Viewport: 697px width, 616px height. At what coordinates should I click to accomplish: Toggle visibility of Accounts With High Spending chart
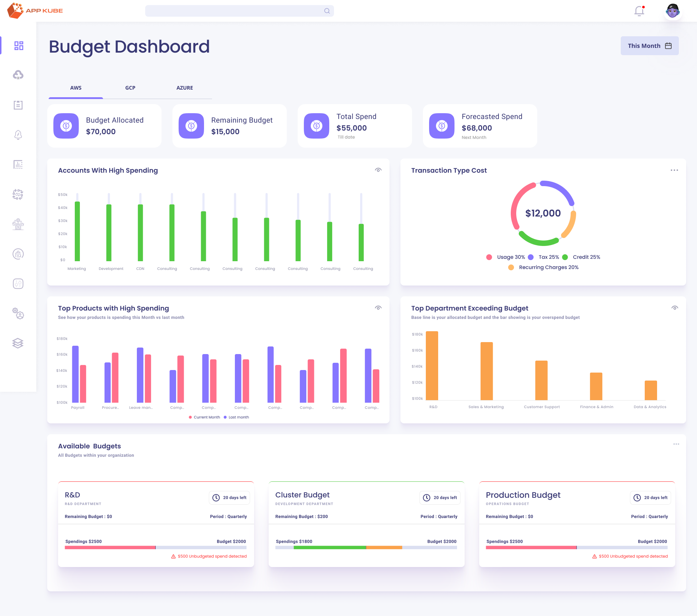[378, 170]
